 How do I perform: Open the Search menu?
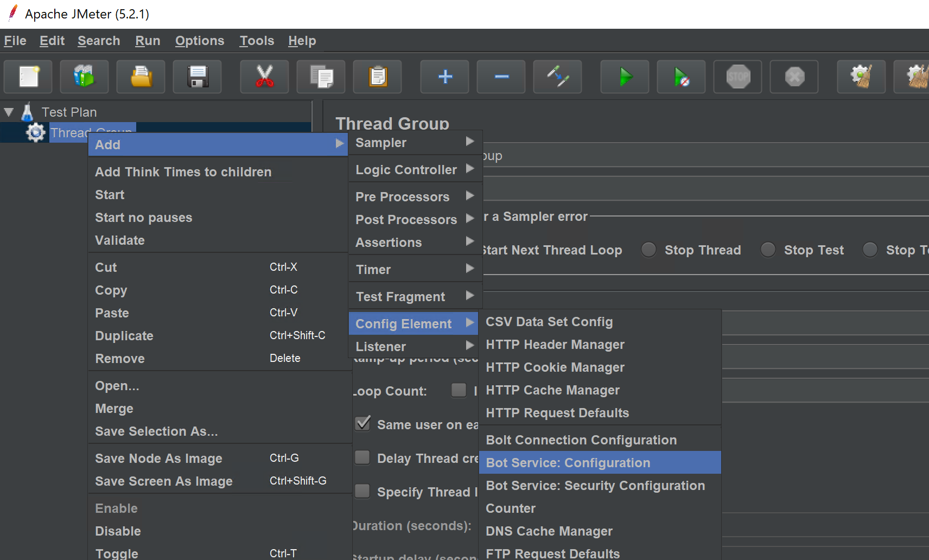point(99,41)
